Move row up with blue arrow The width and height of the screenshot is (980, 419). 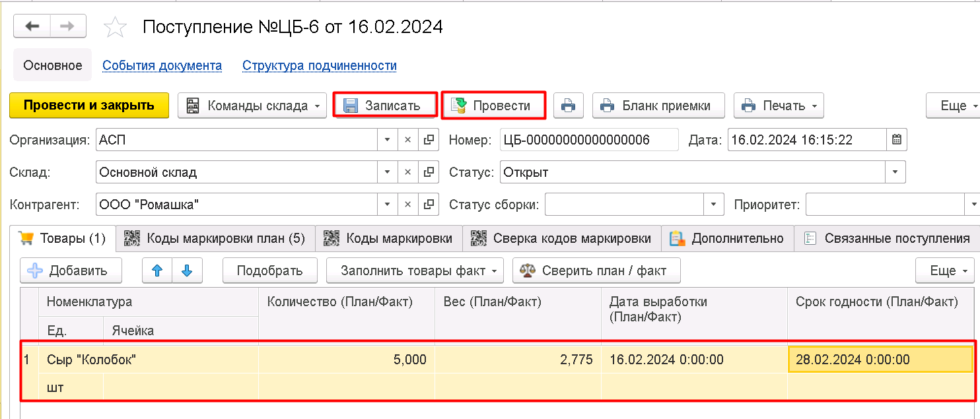[x=157, y=271]
